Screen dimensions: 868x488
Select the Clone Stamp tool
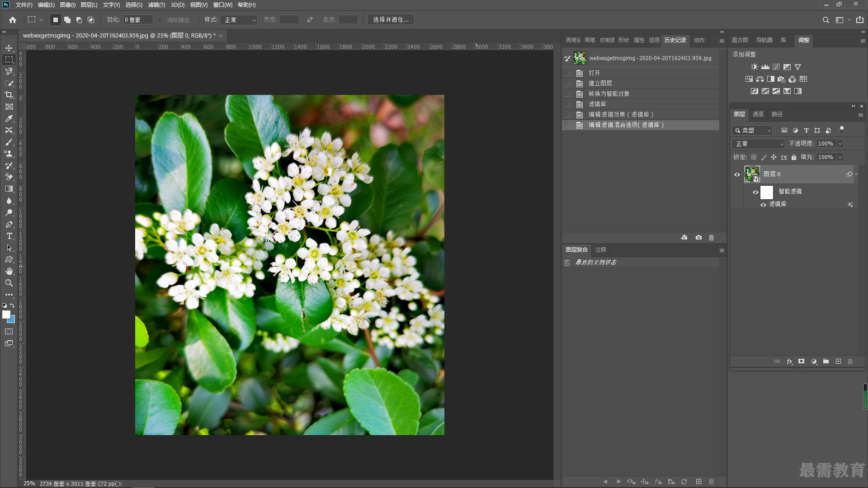pos(9,154)
